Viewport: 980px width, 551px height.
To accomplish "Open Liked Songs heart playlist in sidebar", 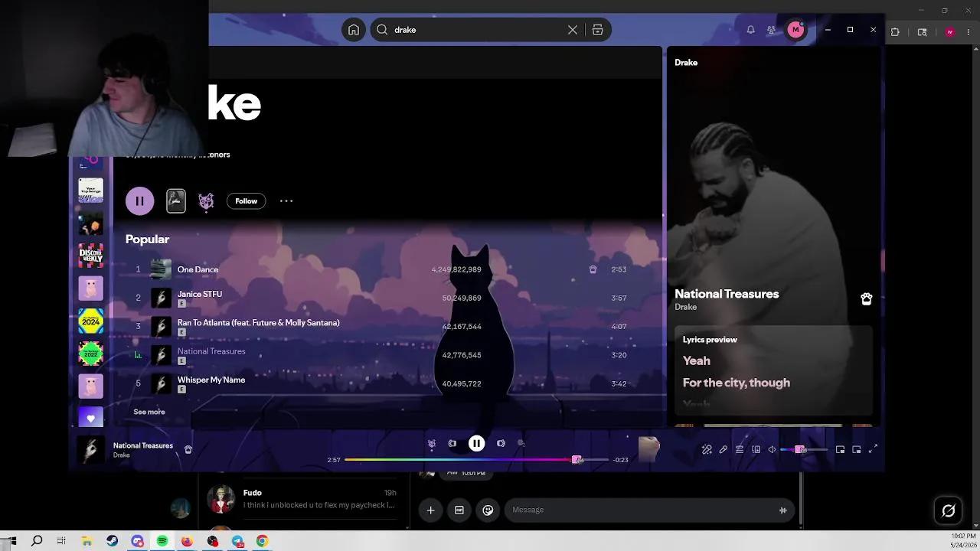I will pos(90,418).
